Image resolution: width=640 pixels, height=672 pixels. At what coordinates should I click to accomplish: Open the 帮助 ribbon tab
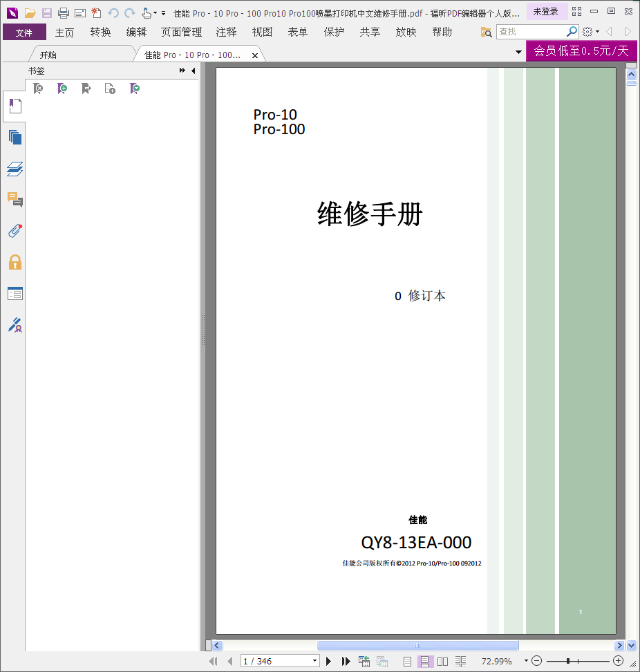[x=442, y=32]
